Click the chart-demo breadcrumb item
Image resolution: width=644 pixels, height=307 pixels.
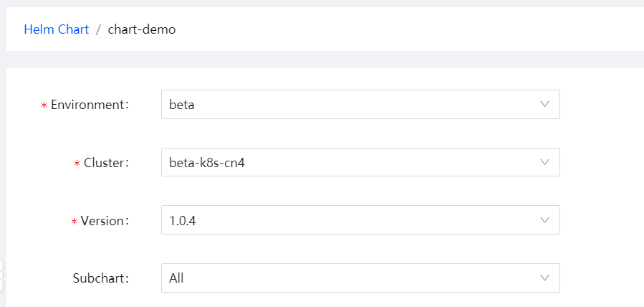pos(142,29)
